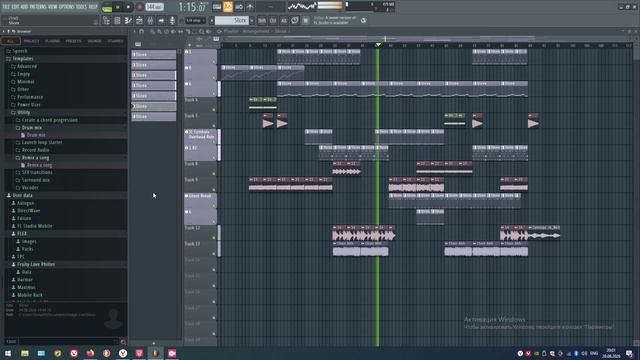This screenshot has height=360, width=640.
Task: Open the VIEW menu
Action: [53, 7]
